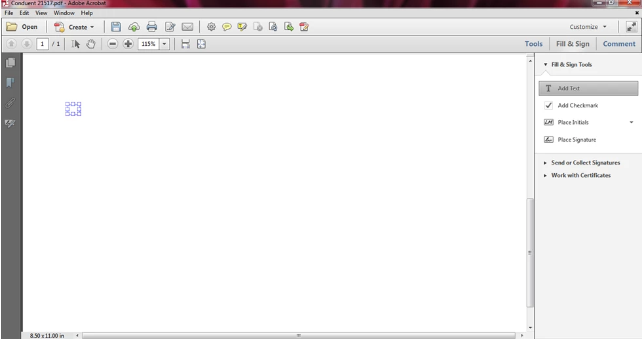Select the Hand pan tool
644x339 pixels.
(x=91, y=44)
